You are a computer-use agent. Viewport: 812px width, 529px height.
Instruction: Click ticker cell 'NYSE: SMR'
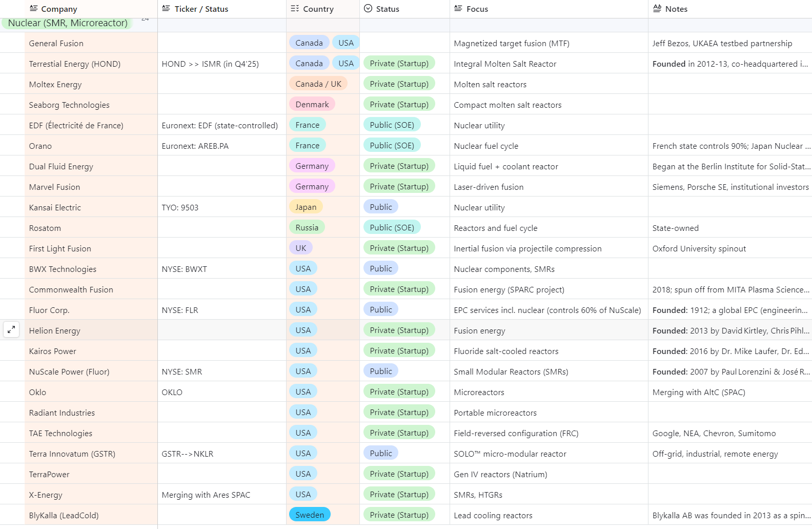coord(222,371)
